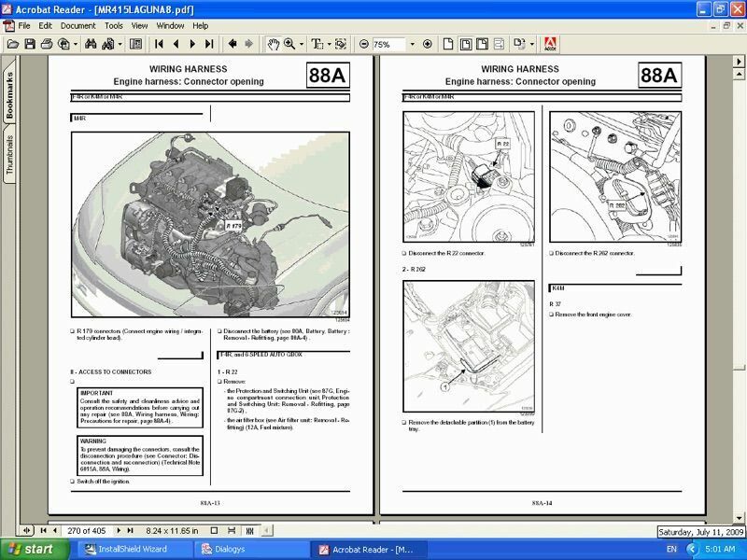Open the Document menu
Image resolution: width=747 pixels, height=560 pixels.
pos(78,26)
